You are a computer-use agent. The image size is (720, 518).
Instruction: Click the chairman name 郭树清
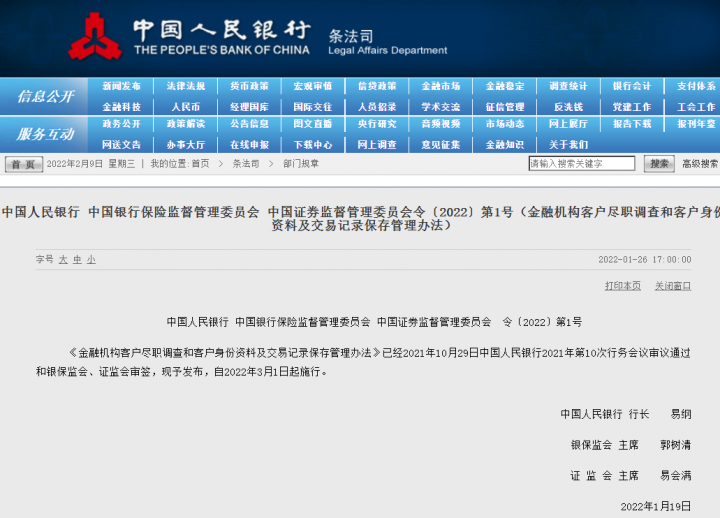tap(676, 445)
